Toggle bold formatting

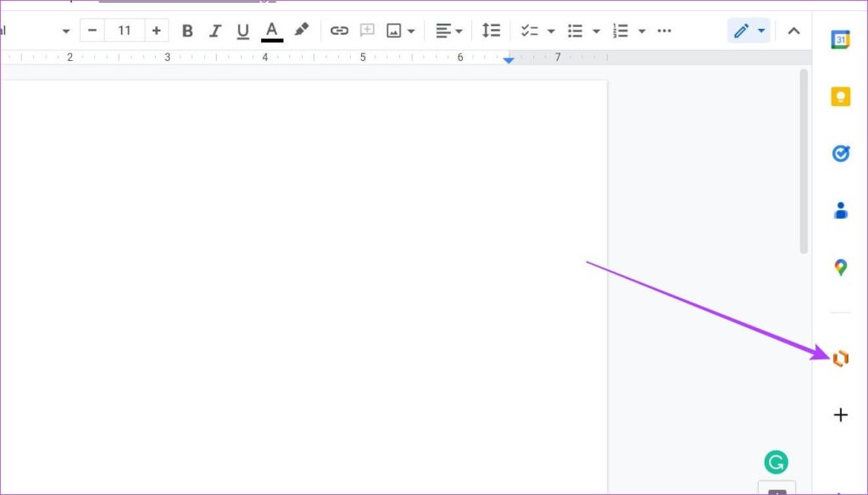tap(187, 31)
